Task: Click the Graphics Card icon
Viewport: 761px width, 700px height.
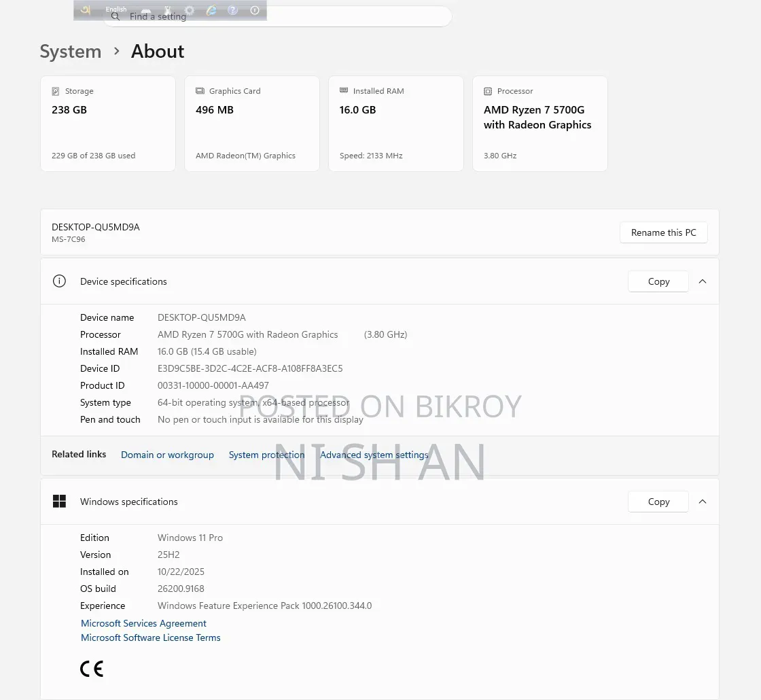Action: click(x=200, y=91)
